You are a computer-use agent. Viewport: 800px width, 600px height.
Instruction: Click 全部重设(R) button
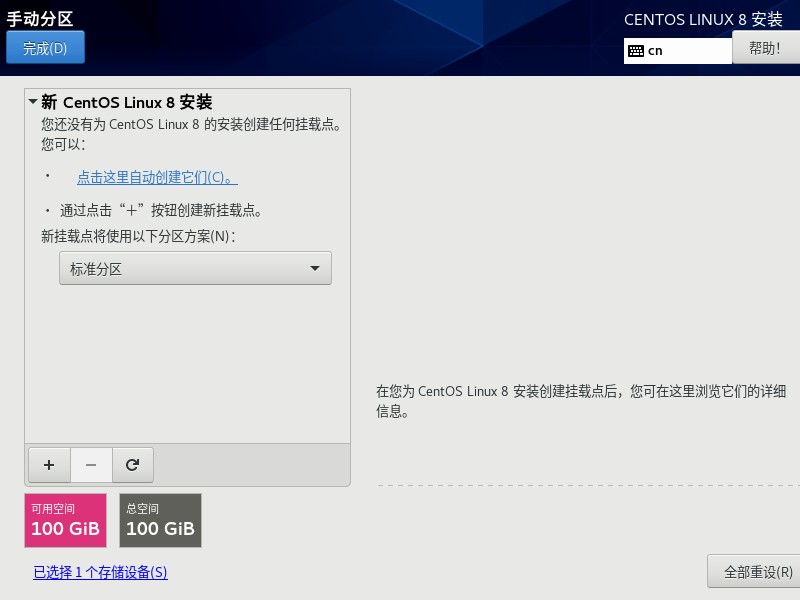(x=756, y=571)
